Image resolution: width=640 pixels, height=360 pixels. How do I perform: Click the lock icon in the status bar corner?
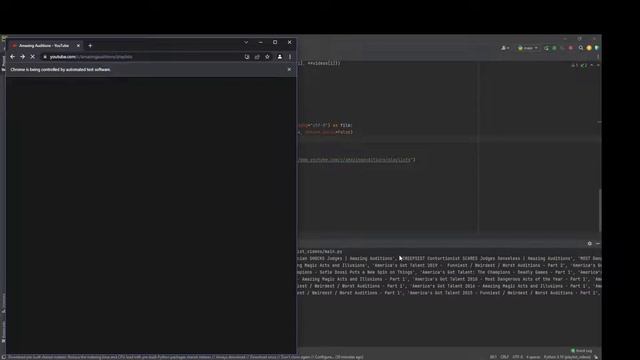click(596, 357)
